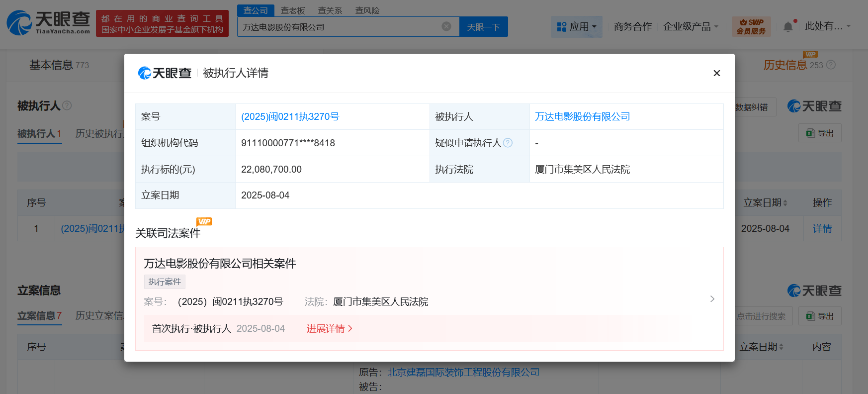The height and width of the screenshot is (394, 868).
Task: Click the search clear (x) icon
Action: pyautogui.click(x=446, y=26)
